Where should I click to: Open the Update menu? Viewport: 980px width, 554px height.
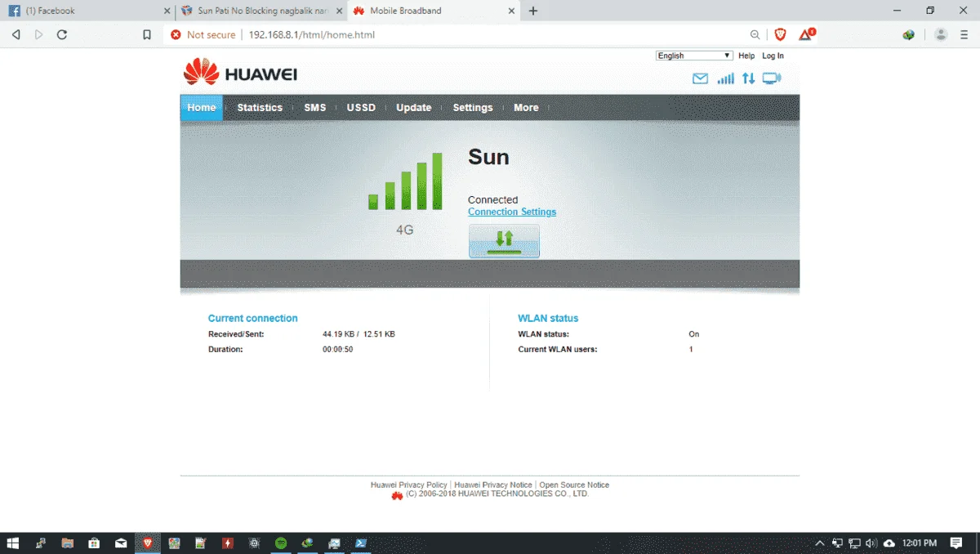pyautogui.click(x=413, y=108)
